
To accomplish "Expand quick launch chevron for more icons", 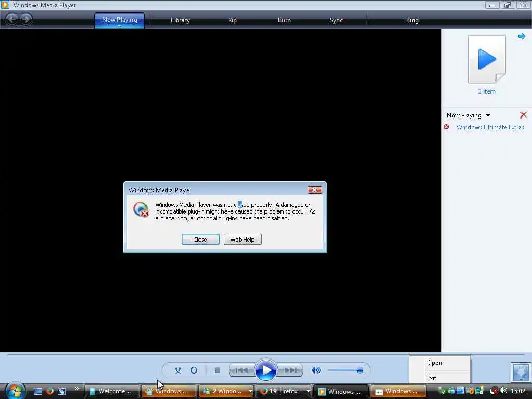I will 77,389.
